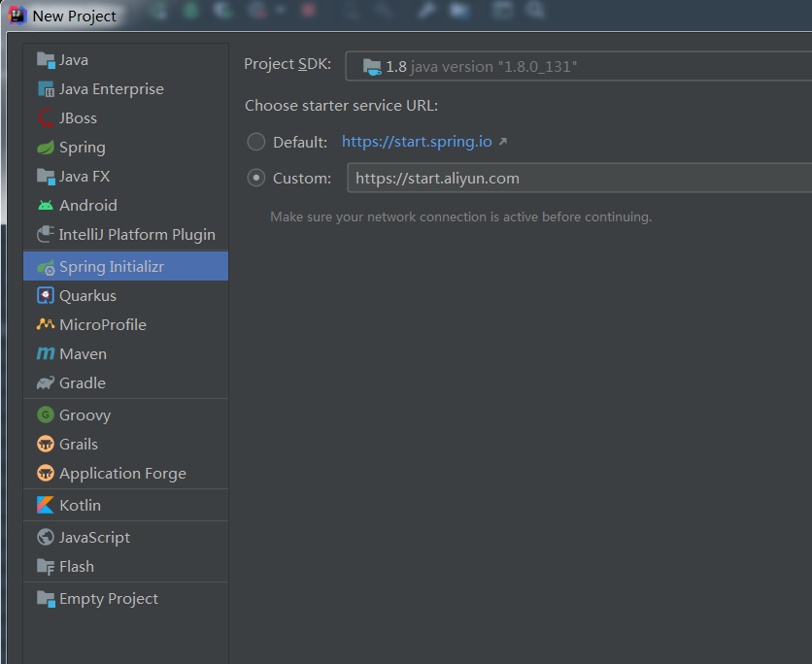Select Empty Project entry
Screen dimensions: 812x664
(126, 599)
